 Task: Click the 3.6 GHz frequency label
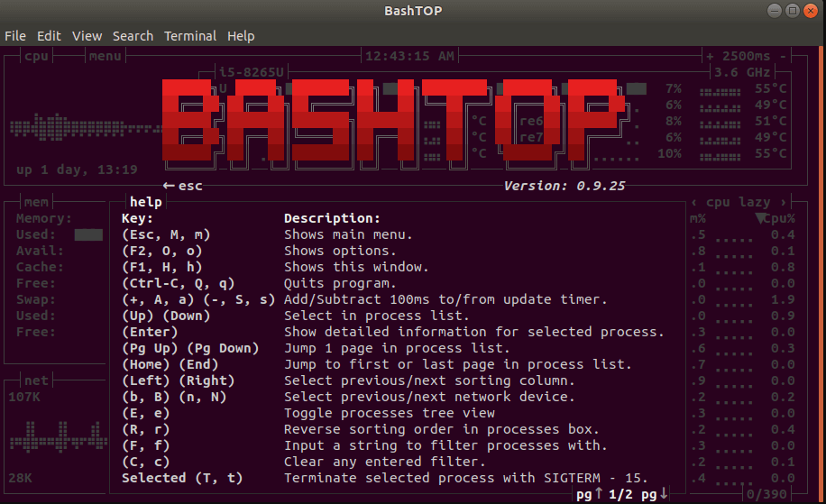(x=742, y=72)
